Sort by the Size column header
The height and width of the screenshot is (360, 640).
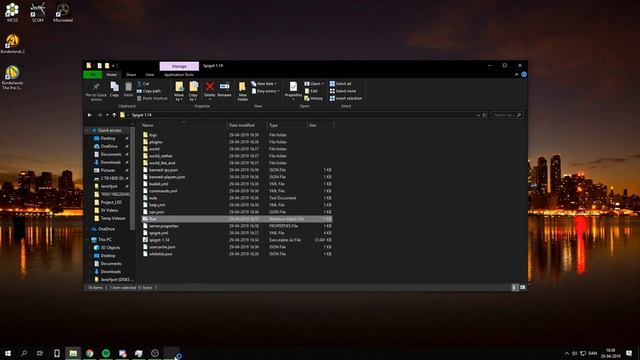tap(320, 125)
